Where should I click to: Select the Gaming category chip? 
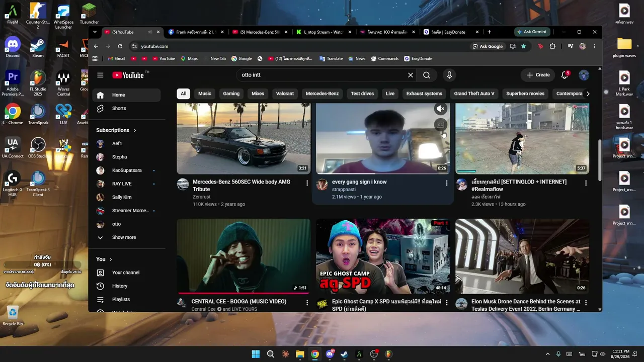coord(231,94)
